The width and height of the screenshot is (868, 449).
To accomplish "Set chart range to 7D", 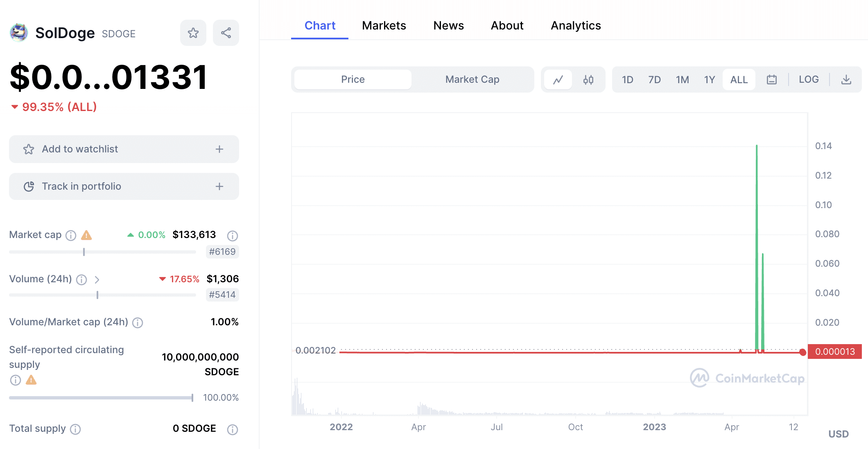I will click(x=654, y=79).
